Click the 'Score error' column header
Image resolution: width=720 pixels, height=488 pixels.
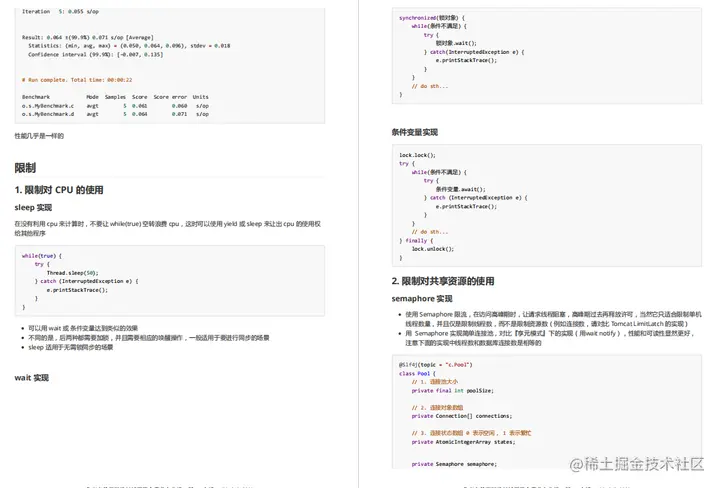pos(170,97)
